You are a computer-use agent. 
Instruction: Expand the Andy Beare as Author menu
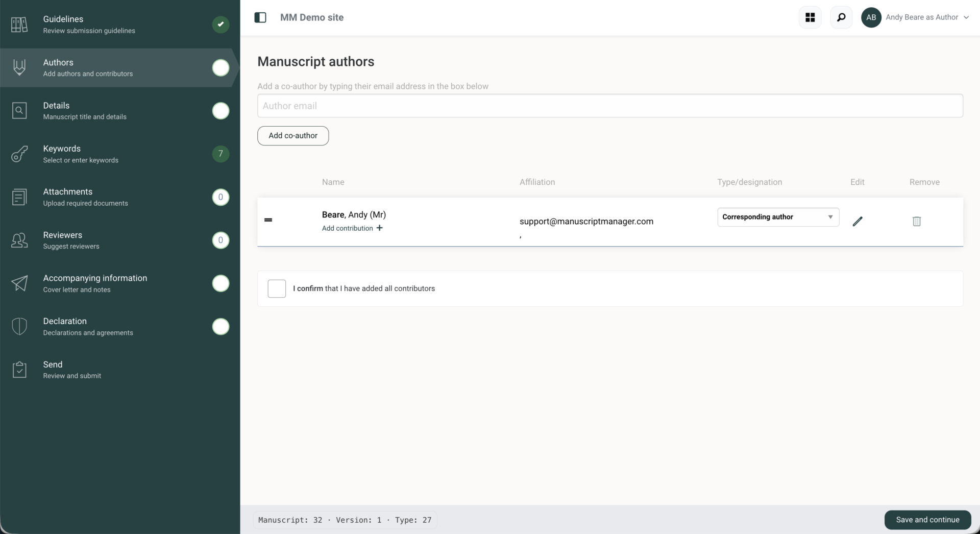coord(927,17)
